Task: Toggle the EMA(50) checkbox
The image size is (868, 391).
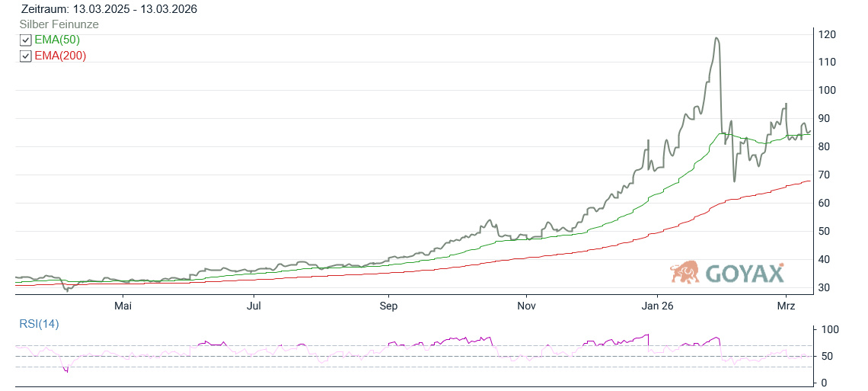Action: coord(25,40)
